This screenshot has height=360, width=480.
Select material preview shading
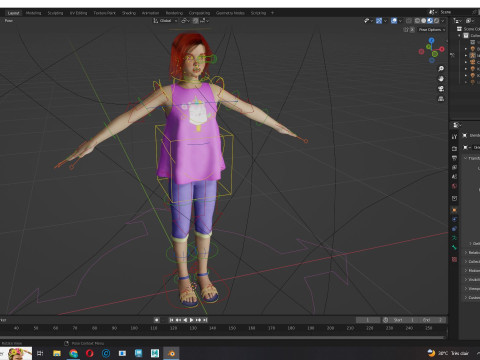430,21
